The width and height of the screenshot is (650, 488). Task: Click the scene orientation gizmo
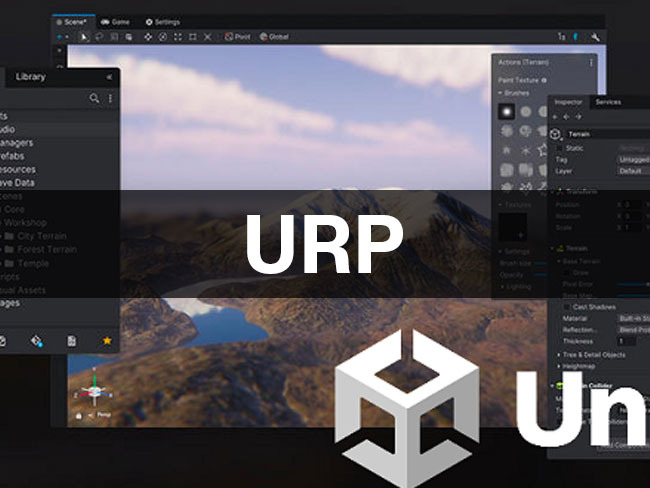(94, 390)
